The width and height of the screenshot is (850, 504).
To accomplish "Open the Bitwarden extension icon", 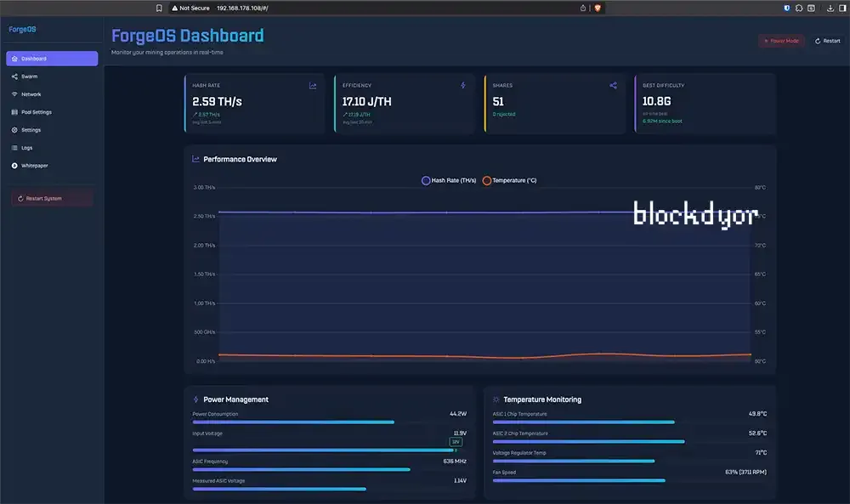I will click(x=786, y=8).
